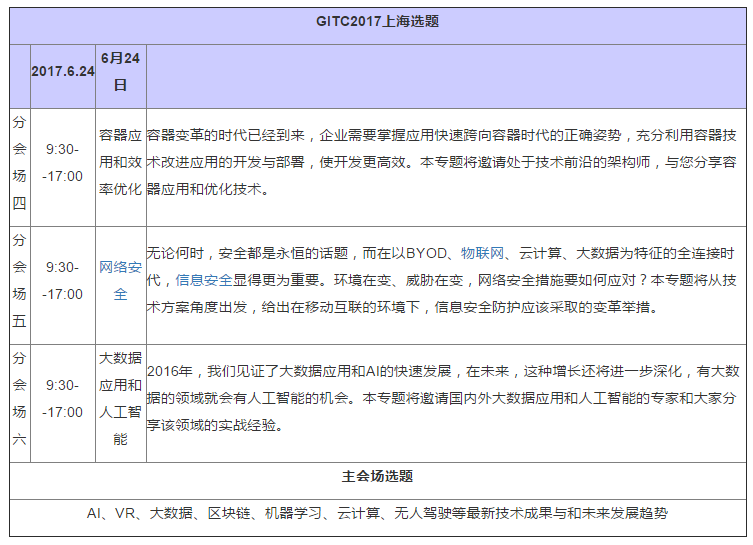Screen dimensions: 753x545
Task: Click the description starting 2016年，我们见证了
Action: pyautogui.click(x=443, y=398)
